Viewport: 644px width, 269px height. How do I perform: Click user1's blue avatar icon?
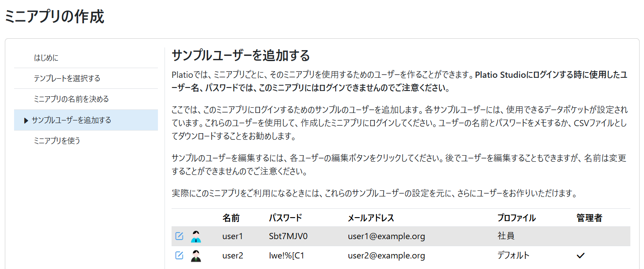pyautogui.click(x=196, y=236)
